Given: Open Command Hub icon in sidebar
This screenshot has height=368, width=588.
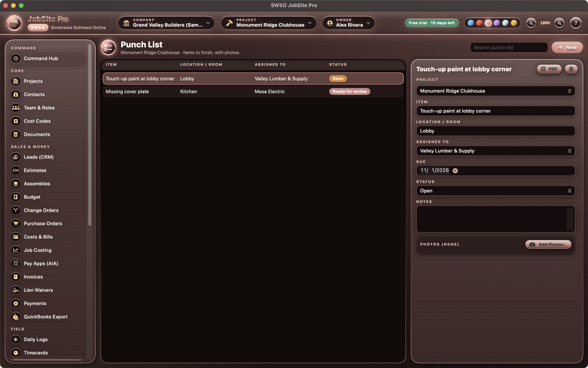Looking at the screenshot, I should tap(16, 58).
